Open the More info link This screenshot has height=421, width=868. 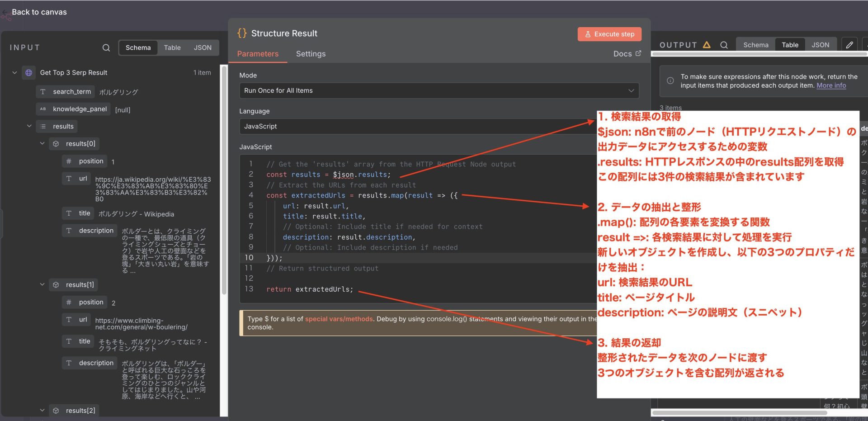[x=831, y=85]
